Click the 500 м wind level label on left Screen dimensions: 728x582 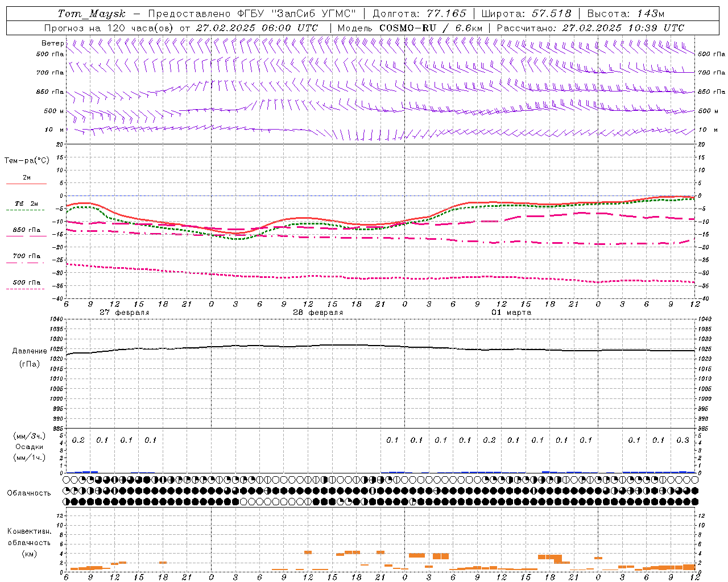point(55,111)
